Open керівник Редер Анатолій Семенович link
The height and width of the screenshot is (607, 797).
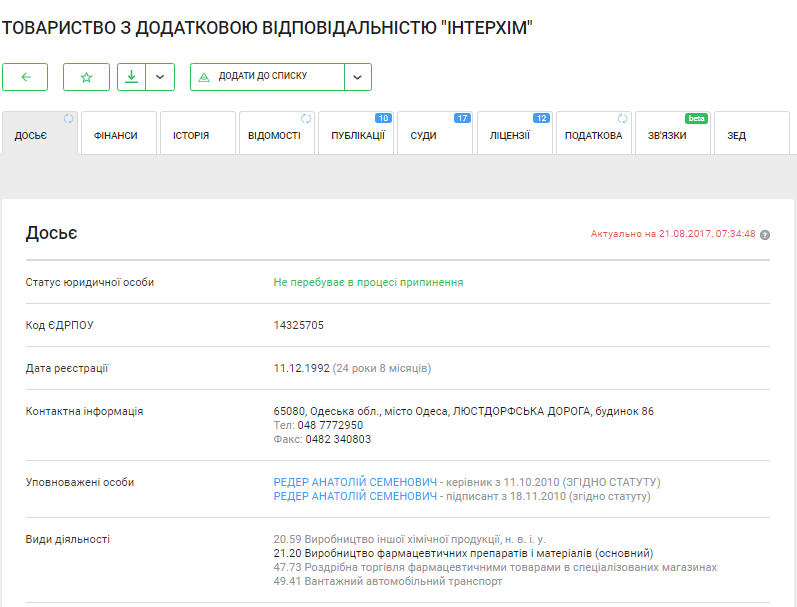click(355, 482)
